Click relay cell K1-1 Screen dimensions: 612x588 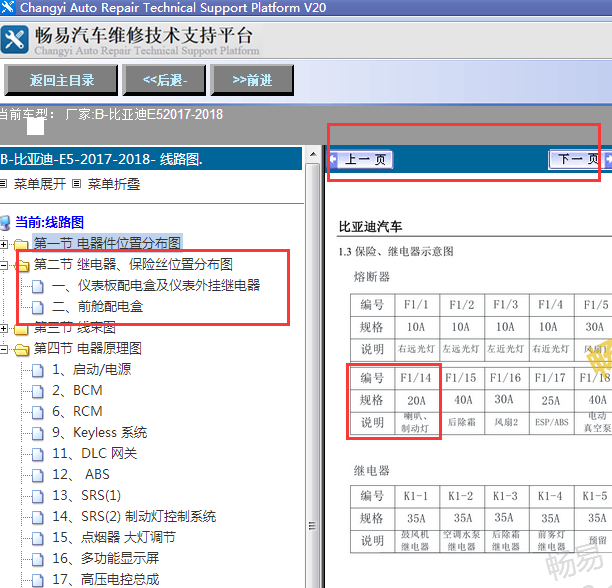tap(416, 496)
